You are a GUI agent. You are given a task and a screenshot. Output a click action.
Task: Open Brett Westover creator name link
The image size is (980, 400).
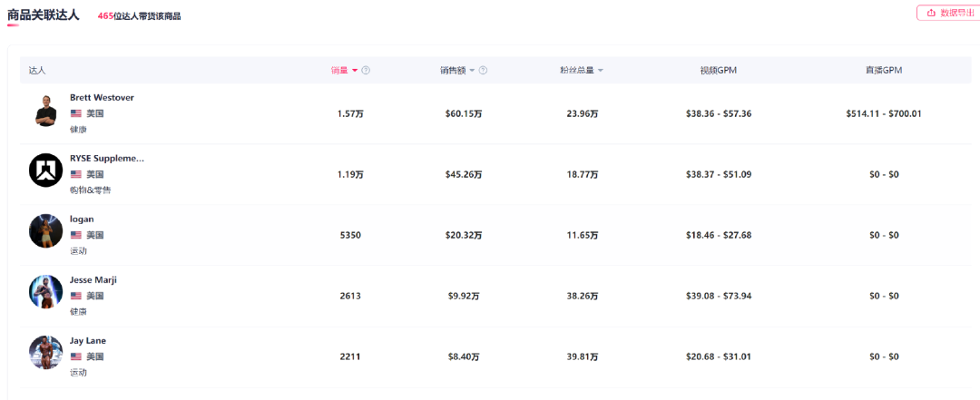(102, 97)
